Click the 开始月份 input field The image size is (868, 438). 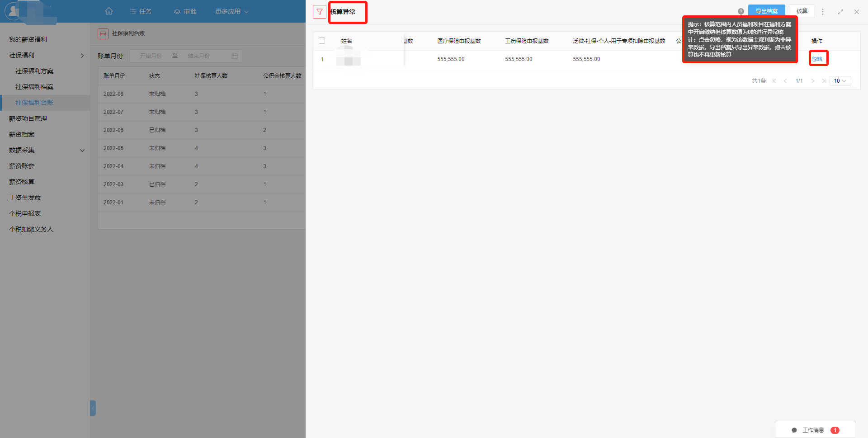pos(151,56)
